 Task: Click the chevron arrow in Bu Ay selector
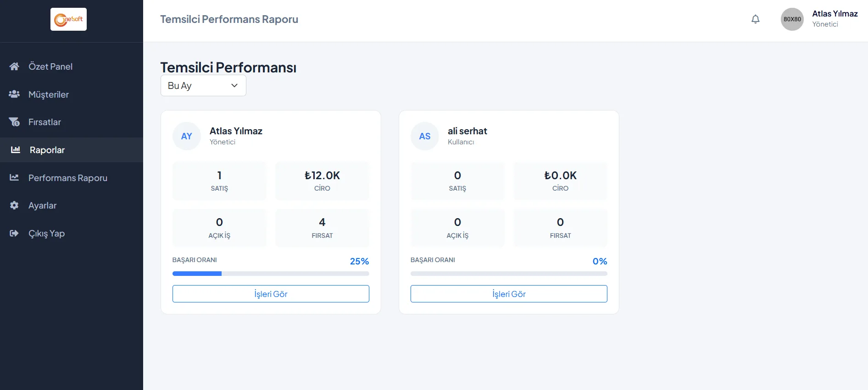[234, 86]
